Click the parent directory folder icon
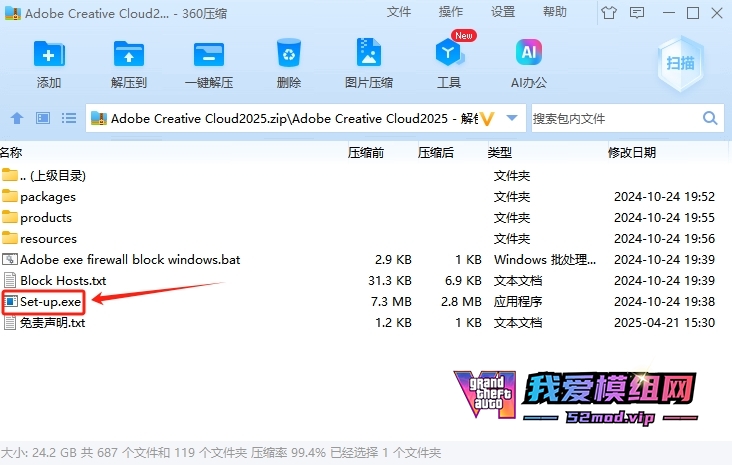The image size is (732, 465). (10, 175)
